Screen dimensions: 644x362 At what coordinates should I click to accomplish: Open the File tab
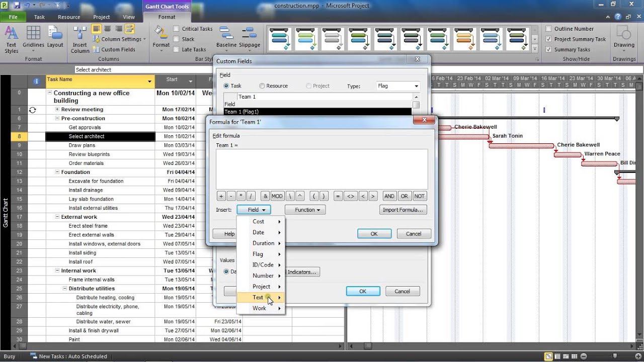point(13,17)
